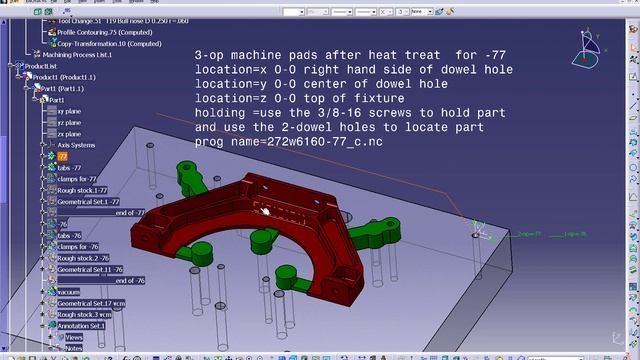Click the Axis Systems icon
The width and height of the screenshot is (640, 360).
point(52,145)
